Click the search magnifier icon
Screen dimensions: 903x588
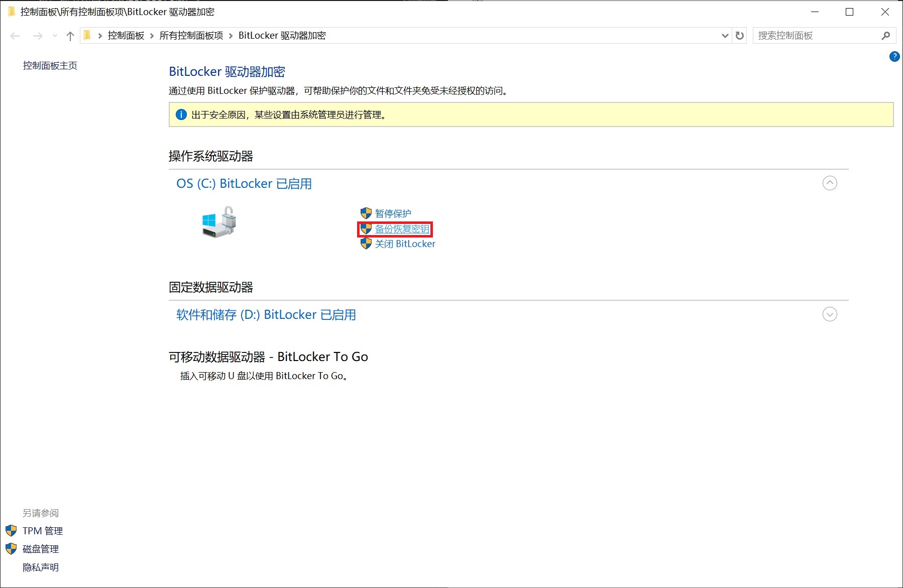pos(886,35)
